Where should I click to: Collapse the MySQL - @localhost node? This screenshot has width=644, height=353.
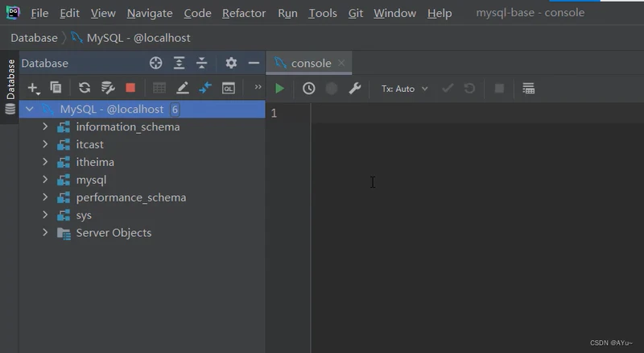pyautogui.click(x=29, y=110)
